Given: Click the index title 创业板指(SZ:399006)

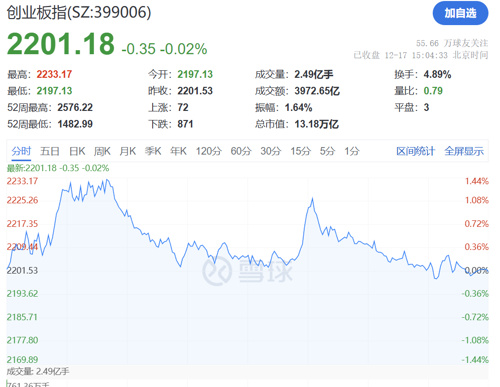Looking at the screenshot, I should [79, 13].
